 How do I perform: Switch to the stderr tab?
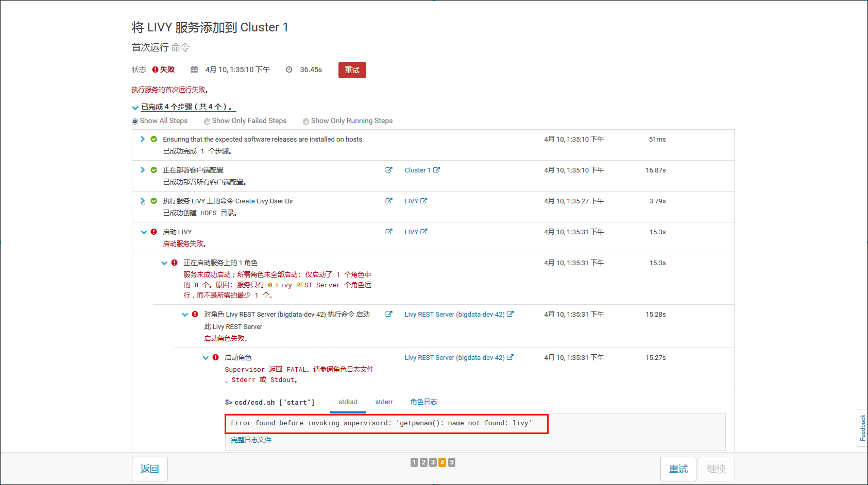384,402
